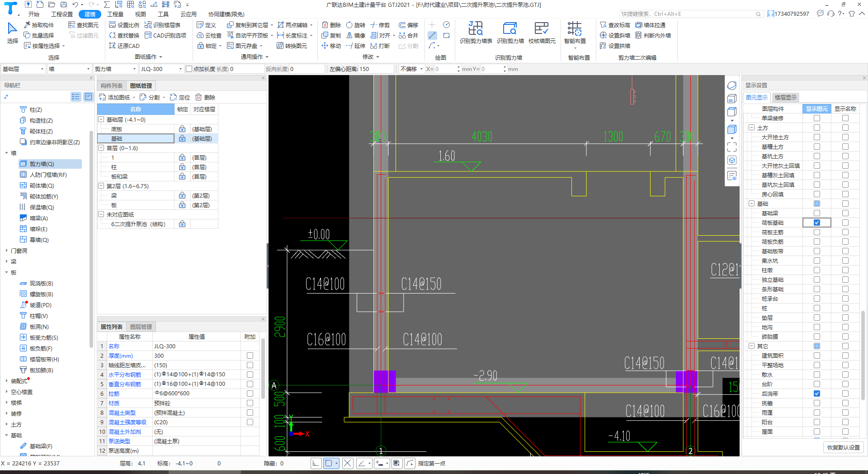Check 集水坑 显示图元 checkbox

(816, 261)
